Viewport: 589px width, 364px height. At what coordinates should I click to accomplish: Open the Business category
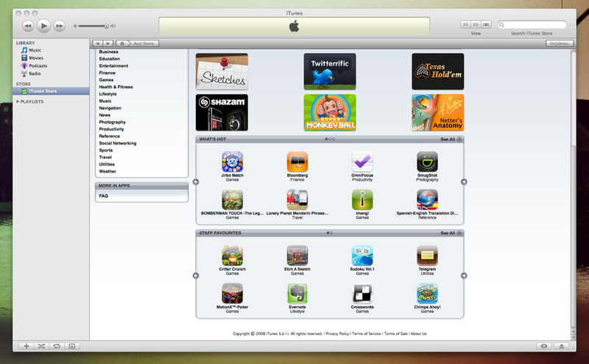108,51
